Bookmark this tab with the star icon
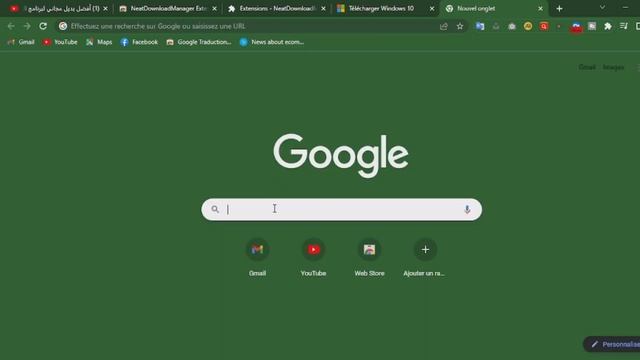Screen dimensions: 640x360 [460, 27]
